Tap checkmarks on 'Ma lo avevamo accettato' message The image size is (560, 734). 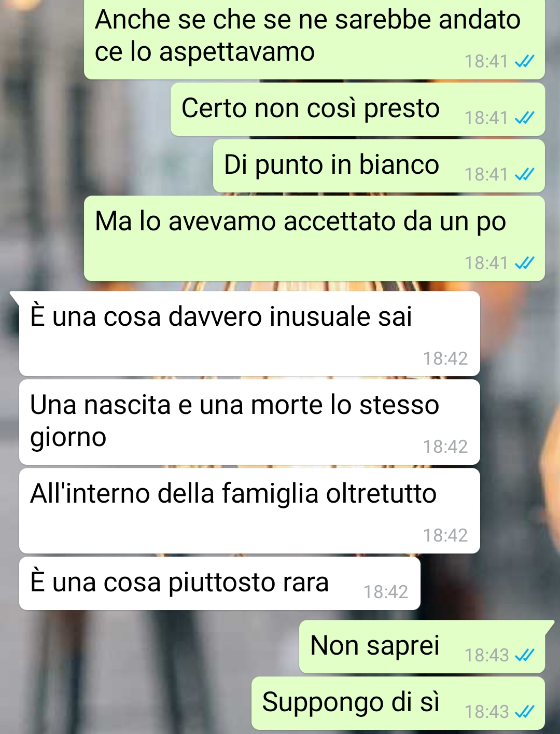tap(524, 264)
